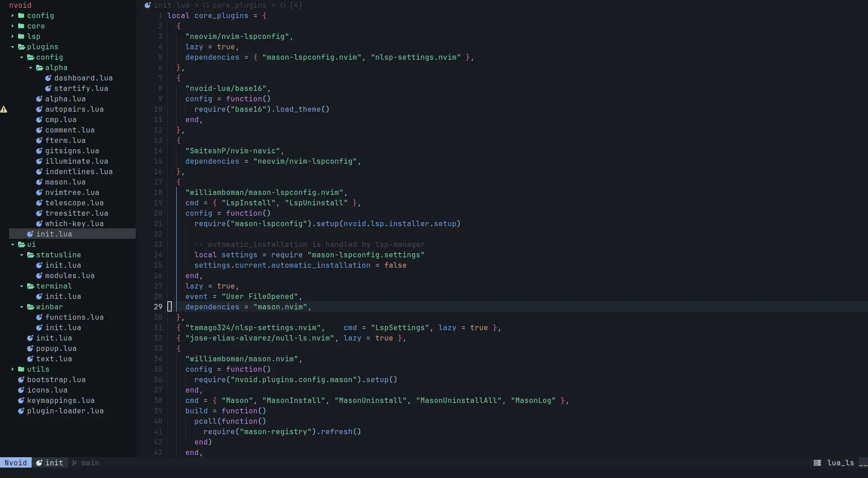Screen dimensions: 868x478
Task: Collapse the statusline folder arrow
Action: click(22, 255)
